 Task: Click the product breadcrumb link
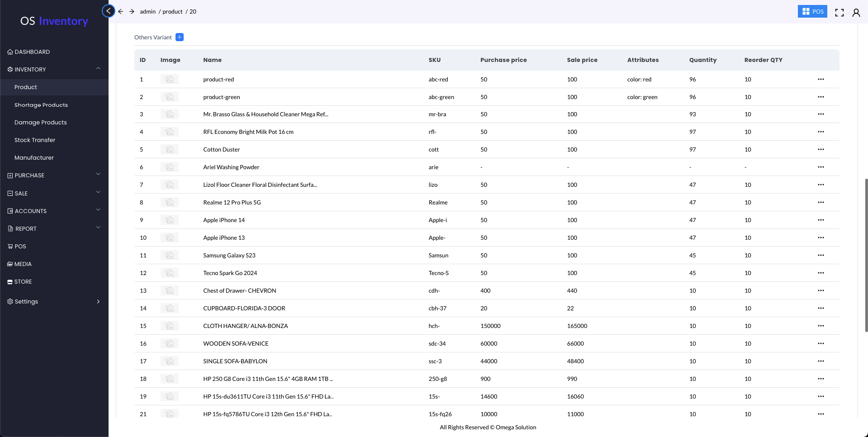coord(172,11)
